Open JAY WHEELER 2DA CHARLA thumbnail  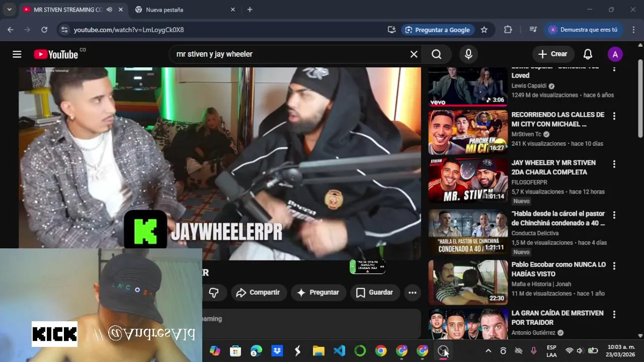pyautogui.click(x=468, y=180)
